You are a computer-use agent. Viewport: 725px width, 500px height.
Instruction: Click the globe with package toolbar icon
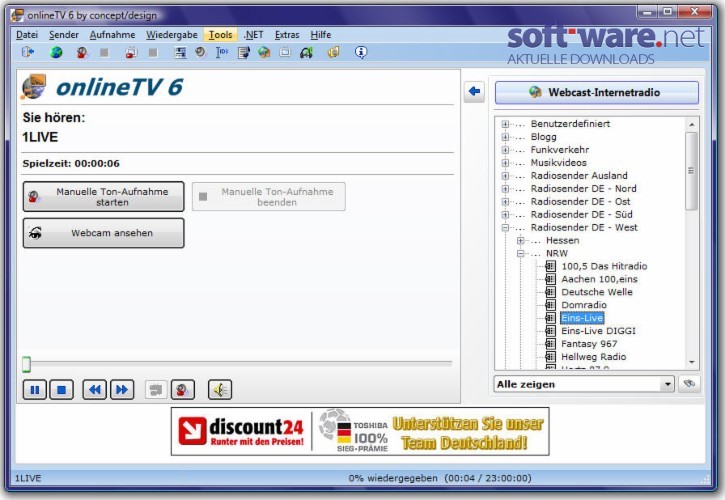264,52
